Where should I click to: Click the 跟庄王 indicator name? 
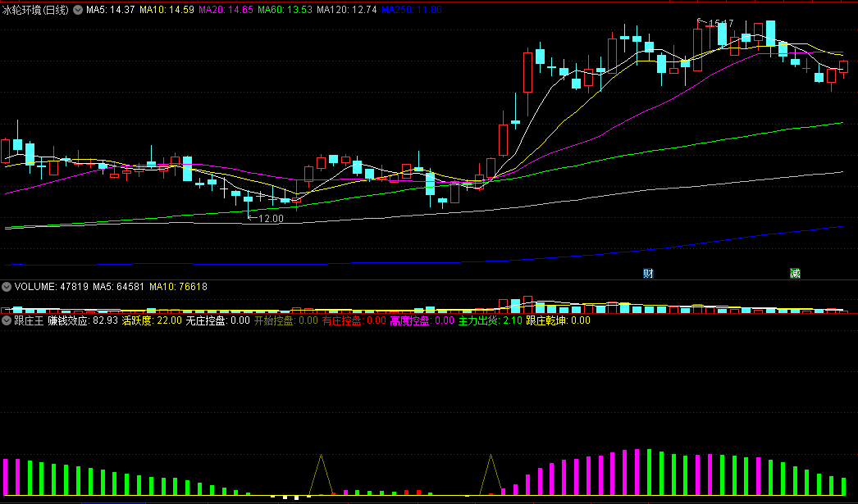point(29,320)
